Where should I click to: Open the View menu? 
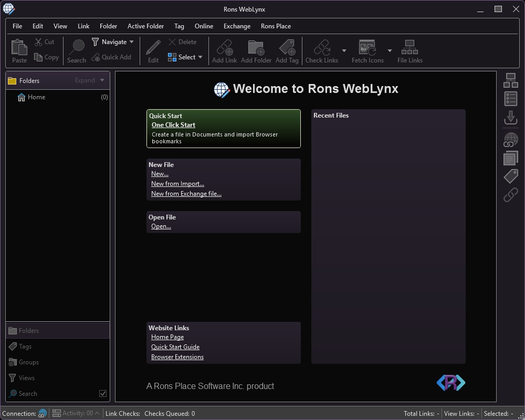click(60, 26)
